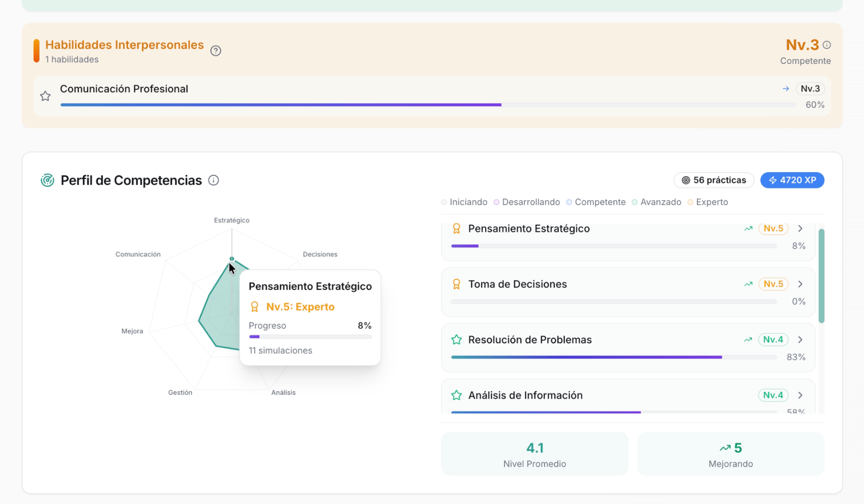Click the info icon after Perfil de Competencias
The height and width of the screenshot is (504, 864).
click(213, 180)
